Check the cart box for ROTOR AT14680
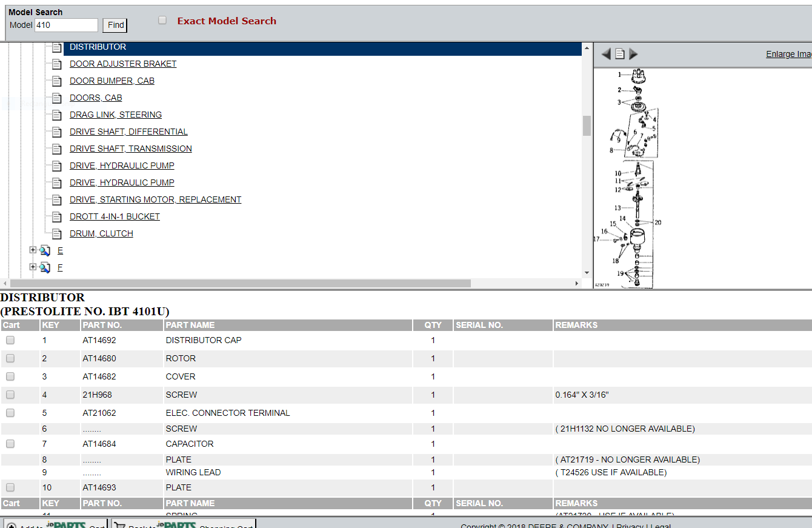This screenshot has width=812, height=528. point(10,358)
